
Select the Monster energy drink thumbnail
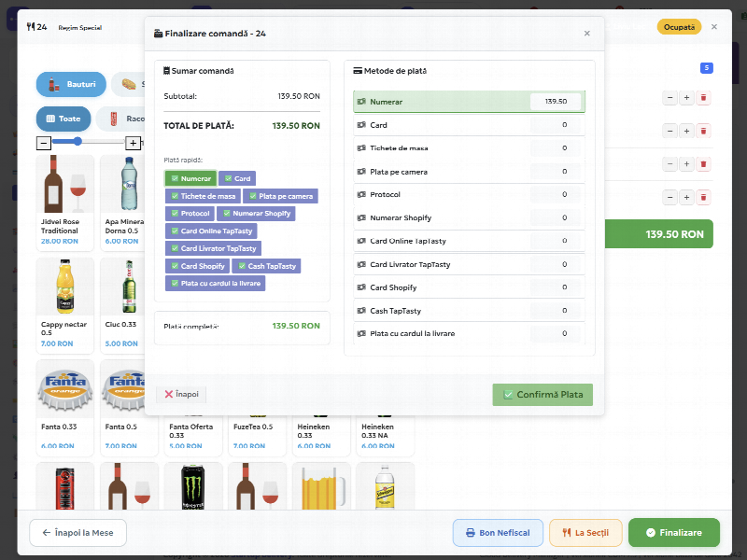193,486
